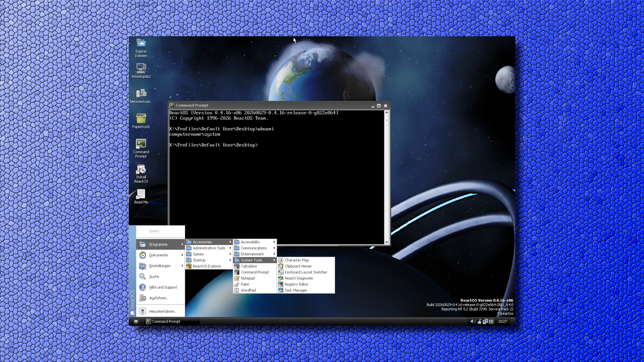Open Clipboard Viewer in System Tools
Image resolution: width=644 pixels, height=362 pixels.
click(x=306, y=266)
